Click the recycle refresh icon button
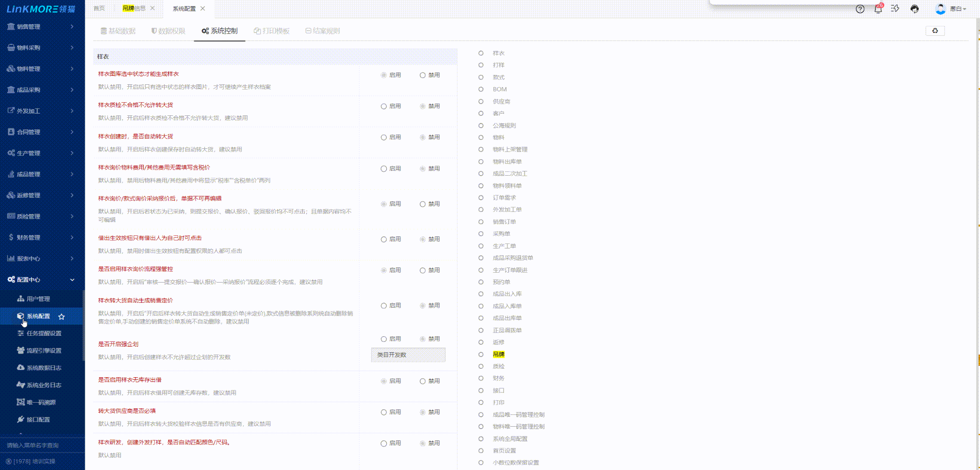This screenshot has width=980, height=470. point(935,31)
